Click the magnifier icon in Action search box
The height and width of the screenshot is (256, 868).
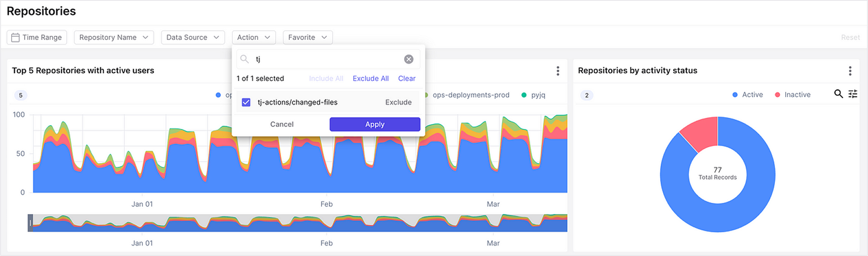pos(244,59)
